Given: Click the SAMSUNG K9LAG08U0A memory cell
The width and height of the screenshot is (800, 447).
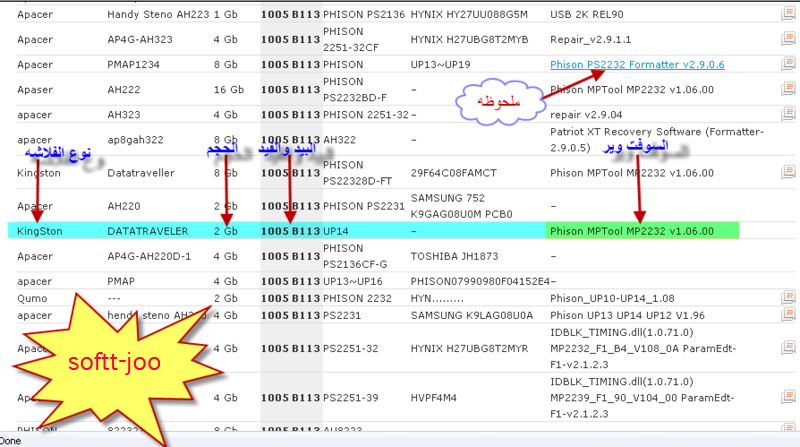Looking at the screenshot, I should 471,315.
